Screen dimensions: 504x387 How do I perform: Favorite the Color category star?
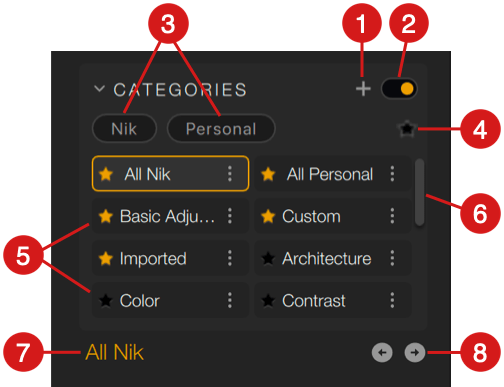point(106,301)
